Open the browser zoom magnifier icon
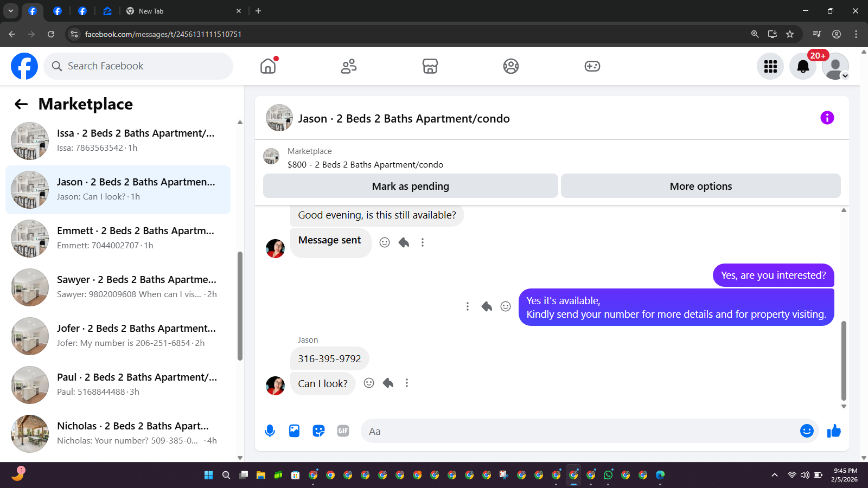This screenshot has height=488, width=868. [x=755, y=34]
